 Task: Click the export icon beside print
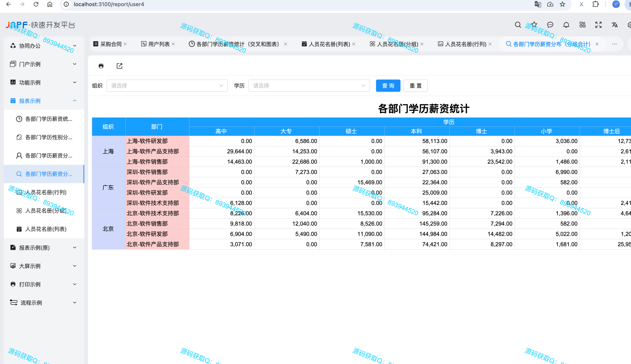tap(119, 66)
